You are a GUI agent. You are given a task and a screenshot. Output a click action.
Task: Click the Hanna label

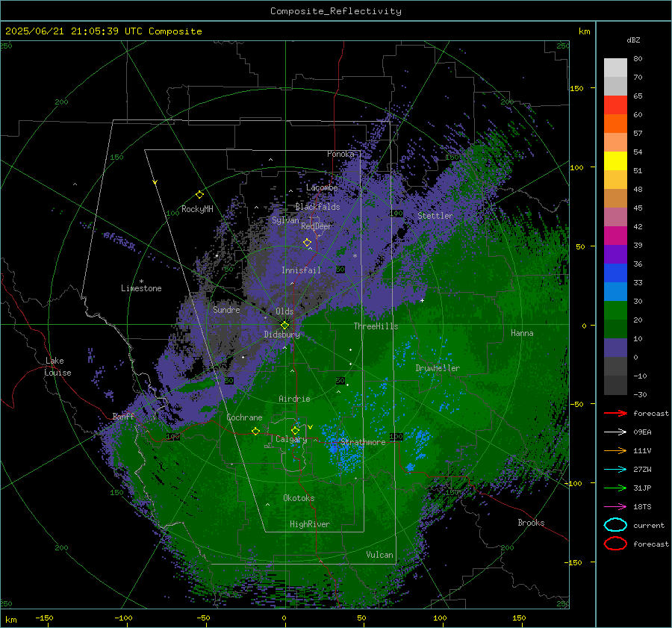tap(522, 333)
